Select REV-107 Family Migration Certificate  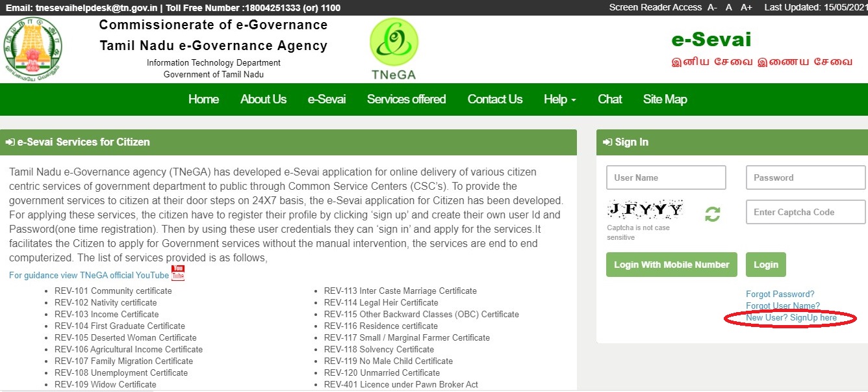123,361
